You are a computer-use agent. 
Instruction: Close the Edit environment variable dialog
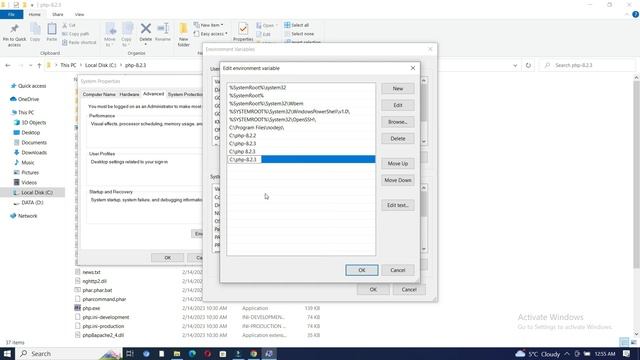point(413,68)
